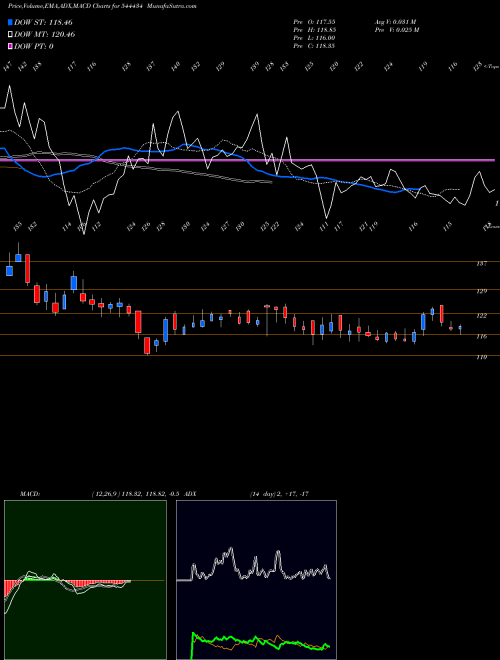This screenshot has width=500, height=660.
Task: Click the 'Pre V: 0.025 M' volume text
Action: point(396,30)
